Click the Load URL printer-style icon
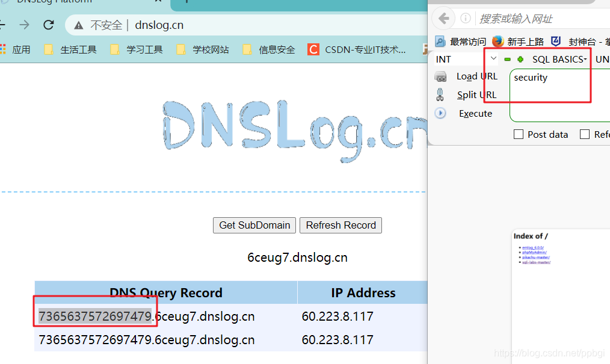This screenshot has width=610, height=364. [x=440, y=76]
